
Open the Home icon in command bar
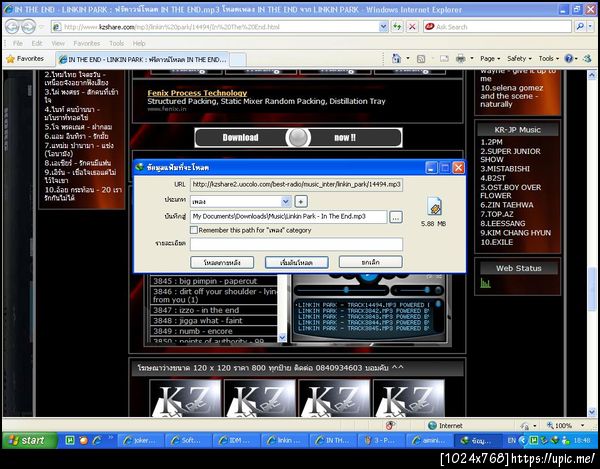point(396,59)
